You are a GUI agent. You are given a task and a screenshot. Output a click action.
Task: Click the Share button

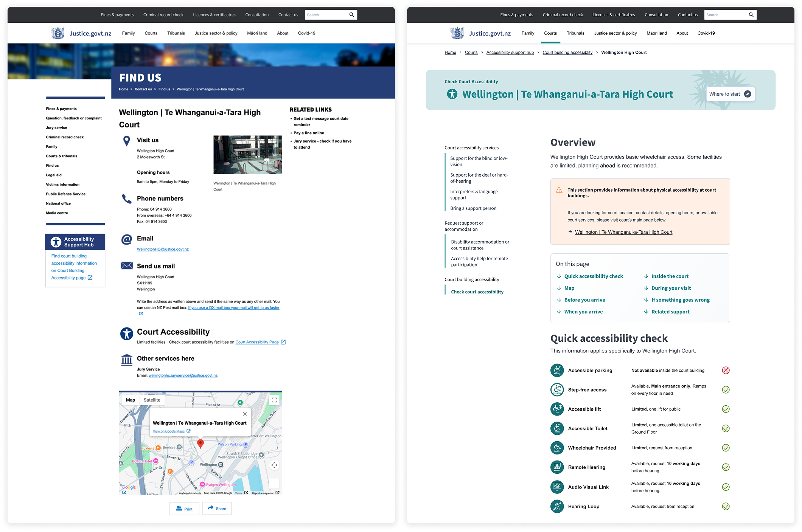217,509
